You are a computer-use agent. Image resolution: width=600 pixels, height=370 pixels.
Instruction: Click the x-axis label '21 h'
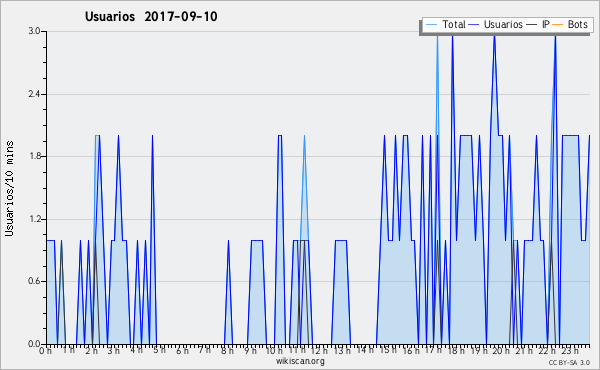[523, 350]
